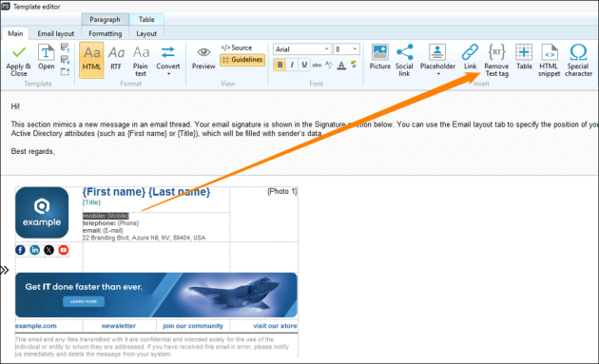Open the text highlight color picker
Image resolution: width=599 pixels, height=364 pixels.
pyautogui.click(x=354, y=65)
